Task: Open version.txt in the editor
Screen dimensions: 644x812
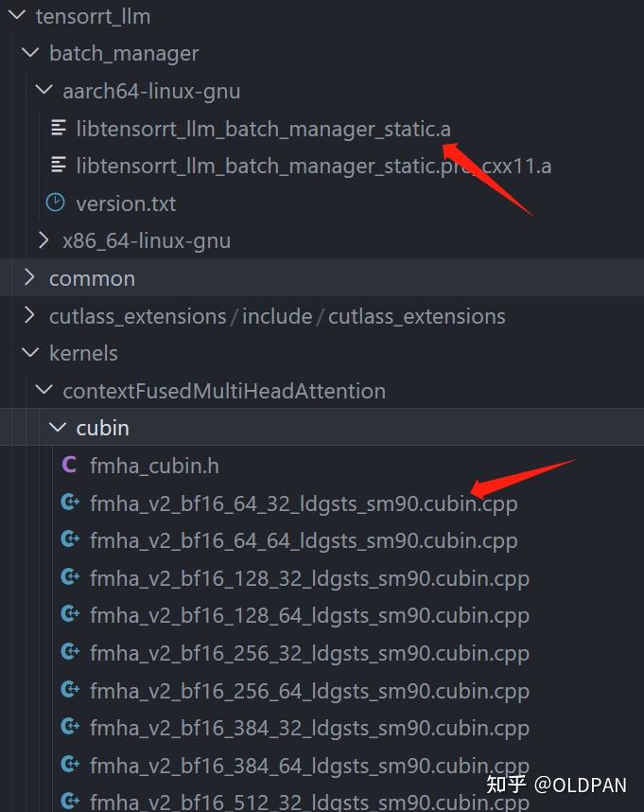Action: click(126, 203)
